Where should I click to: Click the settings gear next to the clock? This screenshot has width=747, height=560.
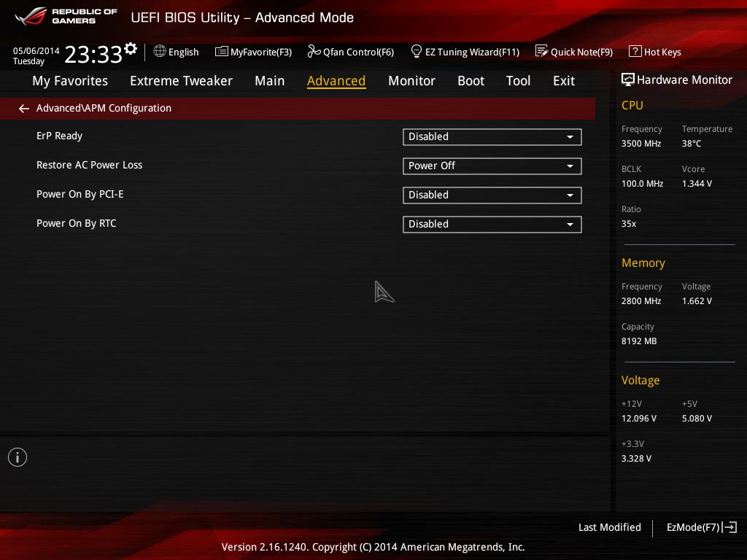tap(131, 49)
